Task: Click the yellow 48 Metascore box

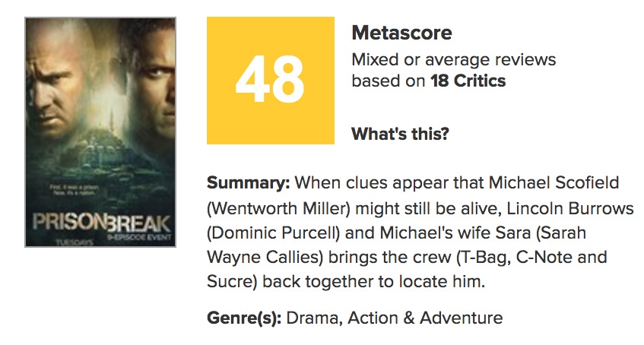Action: pos(271,81)
